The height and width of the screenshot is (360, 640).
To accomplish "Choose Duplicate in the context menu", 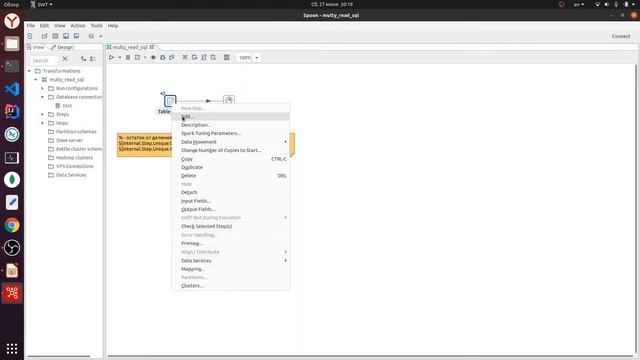I will pos(231,167).
